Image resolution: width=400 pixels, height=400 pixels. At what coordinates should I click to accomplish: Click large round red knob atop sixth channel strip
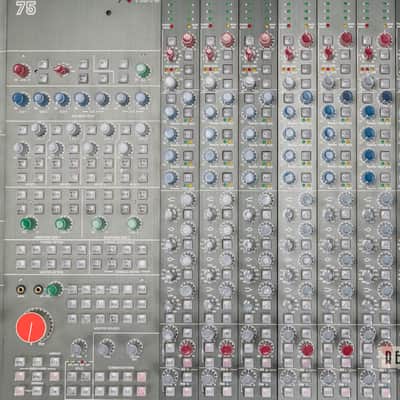(x=385, y=39)
